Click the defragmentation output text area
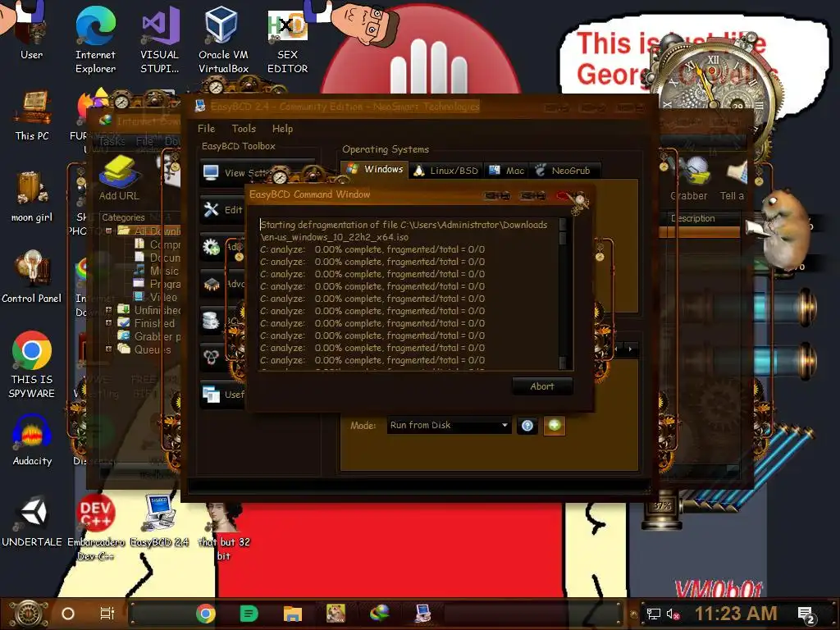Viewport: 840px width, 630px height. click(x=409, y=293)
